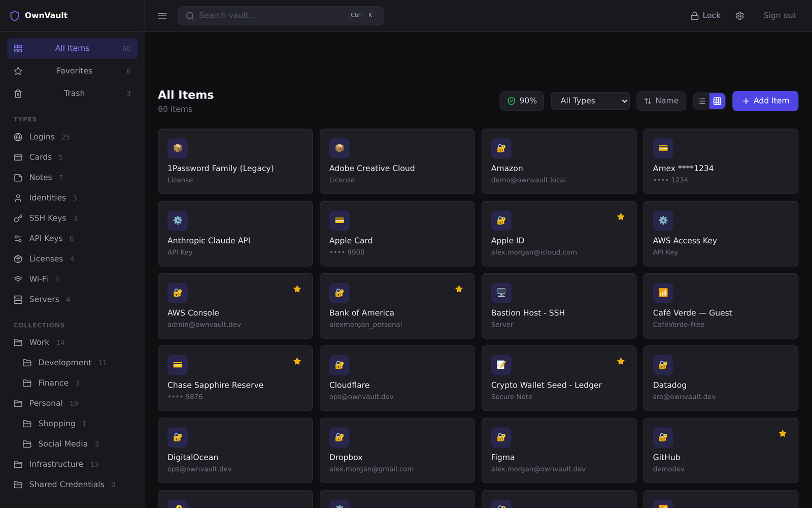Click the Apple Card credit card icon
This screenshot has width=812, height=508.
[x=340, y=220]
